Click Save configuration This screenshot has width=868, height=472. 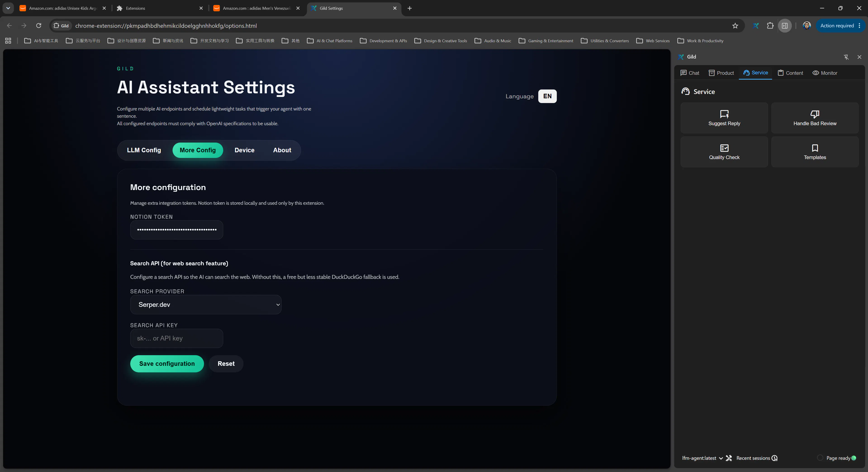(x=167, y=364)
